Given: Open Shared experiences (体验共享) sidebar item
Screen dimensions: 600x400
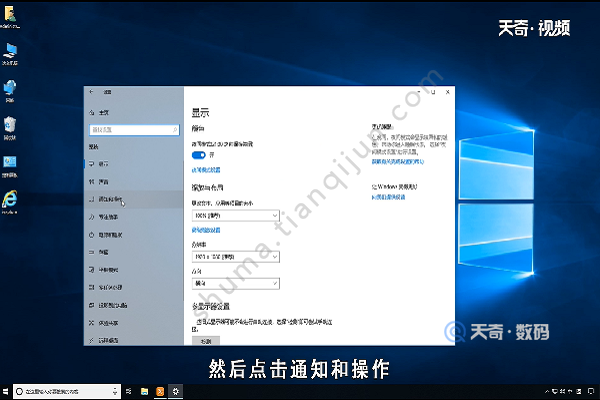Looking at the screenshot, I should pos(134,323).
